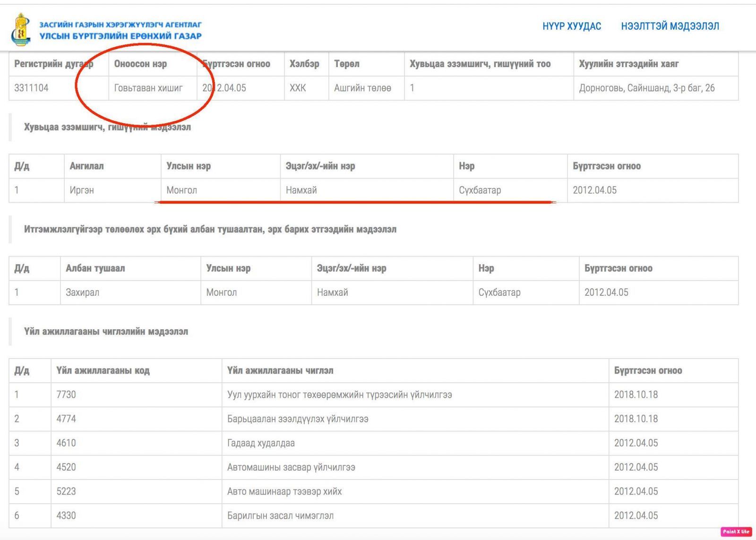Click the state emblem logo icon
The height and width of the screenshot is (540, 756).
(21, 30)
